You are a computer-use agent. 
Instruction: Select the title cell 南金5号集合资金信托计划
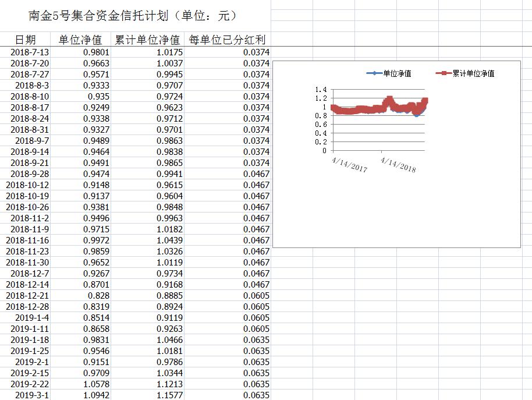click(135, 16)
